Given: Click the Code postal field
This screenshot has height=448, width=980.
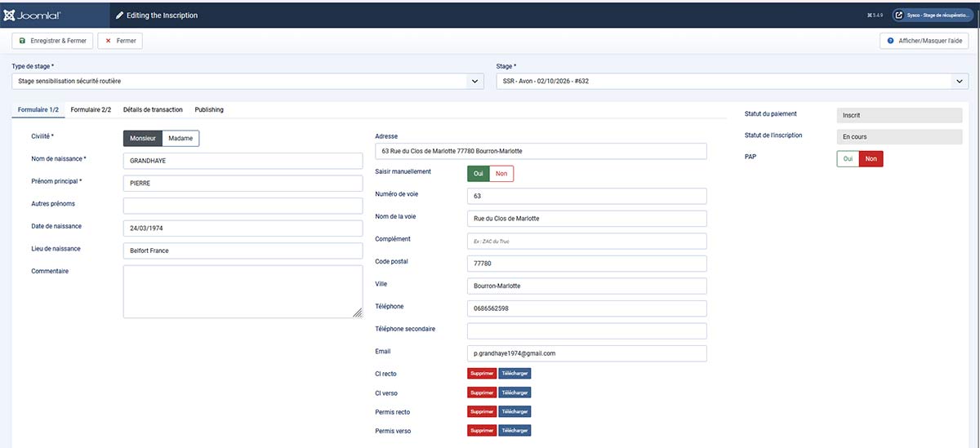Looking at the screenshot, I should pyautogui.click(x=586, y=264).
